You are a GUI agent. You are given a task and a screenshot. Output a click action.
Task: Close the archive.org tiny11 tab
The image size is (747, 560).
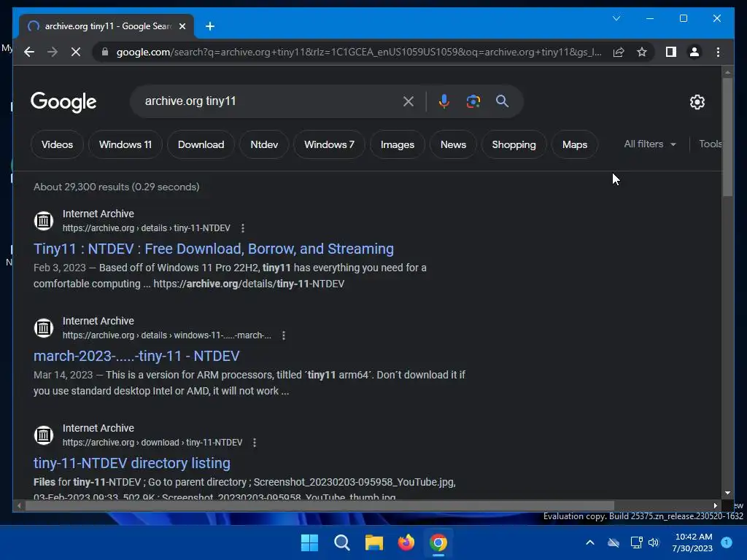pyautogui.click(x=182, y=26)
